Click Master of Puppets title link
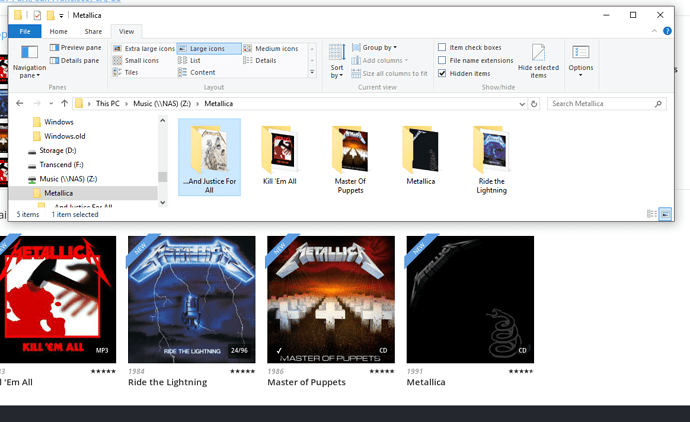This screenshot has width=690, height=422. pos(306,382)
